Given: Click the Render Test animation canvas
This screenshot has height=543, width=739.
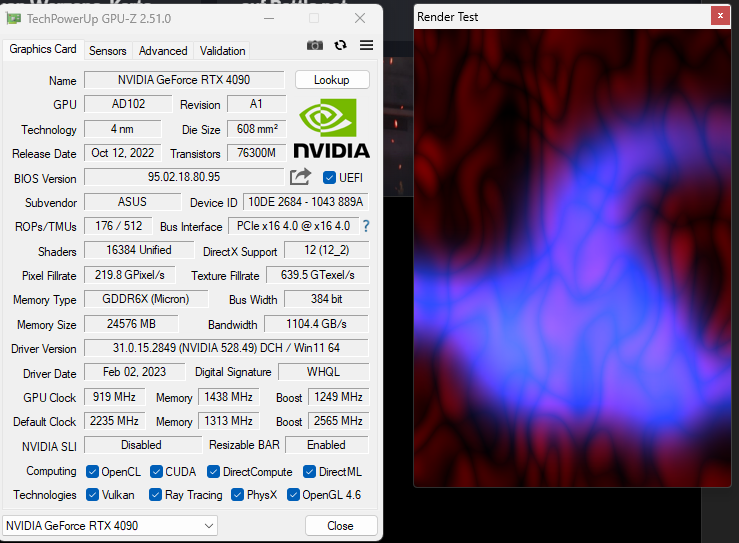Looking at the screenshot, I should [x=572, y=258].
